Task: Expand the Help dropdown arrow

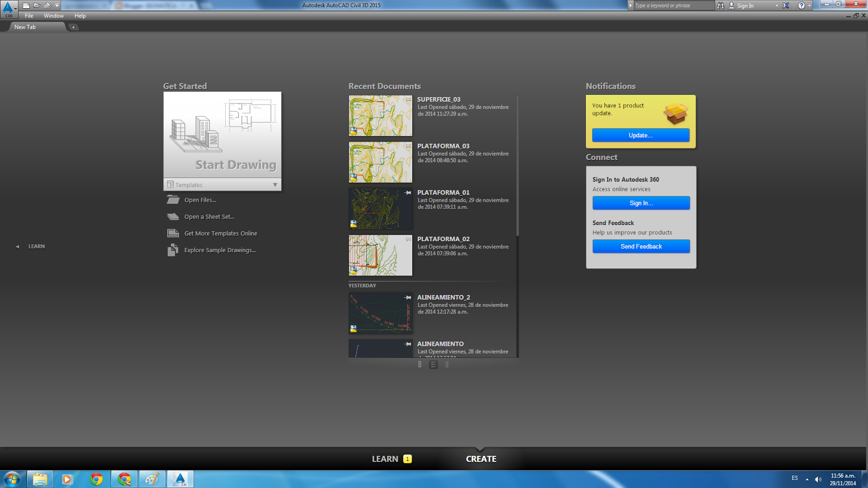Action: tap(809, 5)
